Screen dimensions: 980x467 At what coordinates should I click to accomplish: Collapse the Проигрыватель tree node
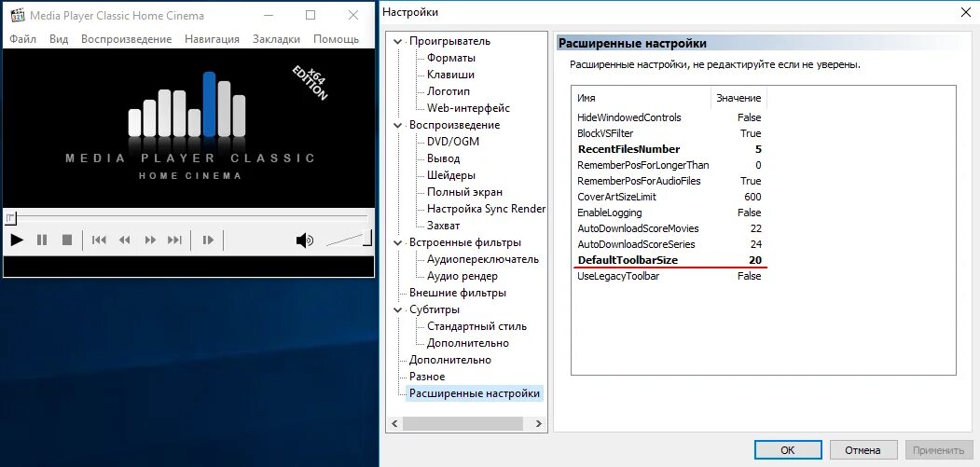[x=397, y=41]
